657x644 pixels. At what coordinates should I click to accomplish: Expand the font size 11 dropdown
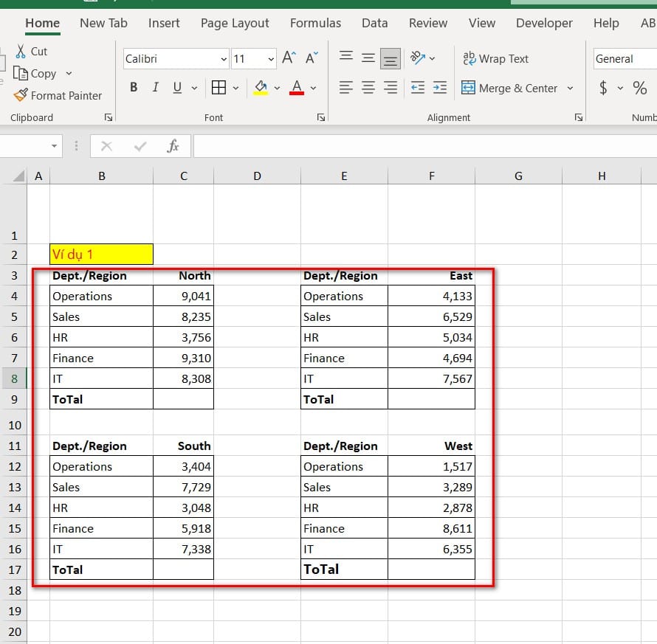point(271,59)
